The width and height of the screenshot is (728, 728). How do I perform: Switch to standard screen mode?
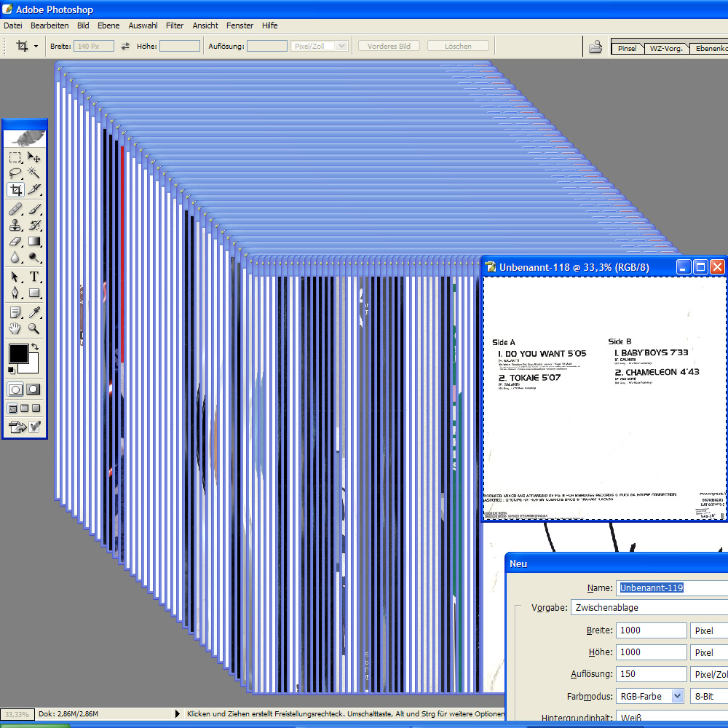tap(13, 408)
